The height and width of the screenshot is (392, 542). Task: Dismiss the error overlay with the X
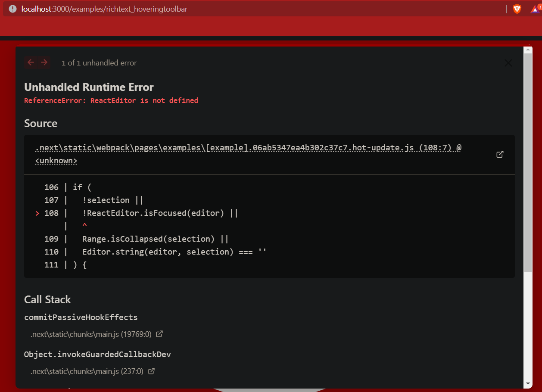click(x=508, y=62)
